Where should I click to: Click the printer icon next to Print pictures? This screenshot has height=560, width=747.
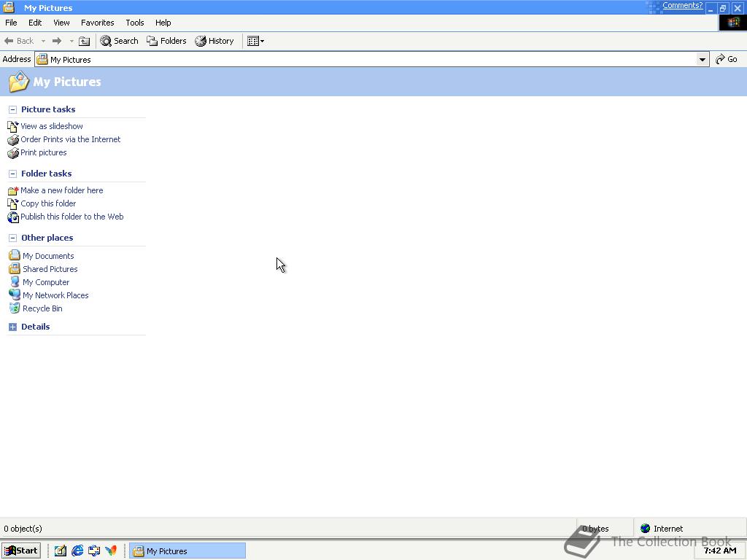click(13, 153)
